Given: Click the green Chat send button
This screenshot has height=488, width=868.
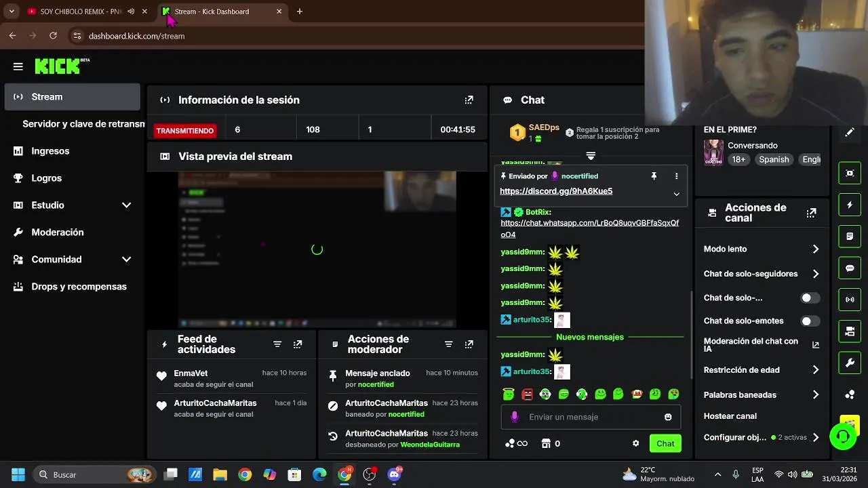Looking at the screenshot, I should tap(665, 443).
